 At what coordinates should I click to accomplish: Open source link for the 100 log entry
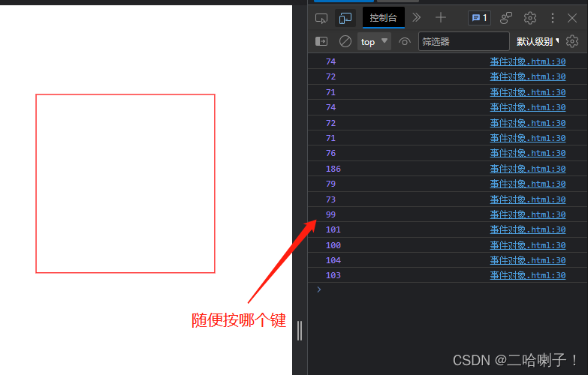(528, 245)
